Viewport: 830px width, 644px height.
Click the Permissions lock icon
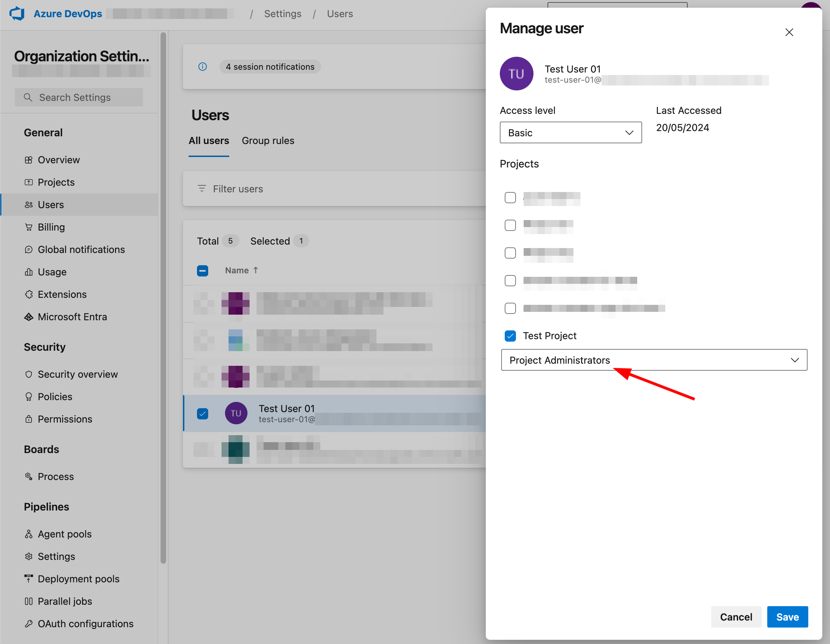point(28,419)
